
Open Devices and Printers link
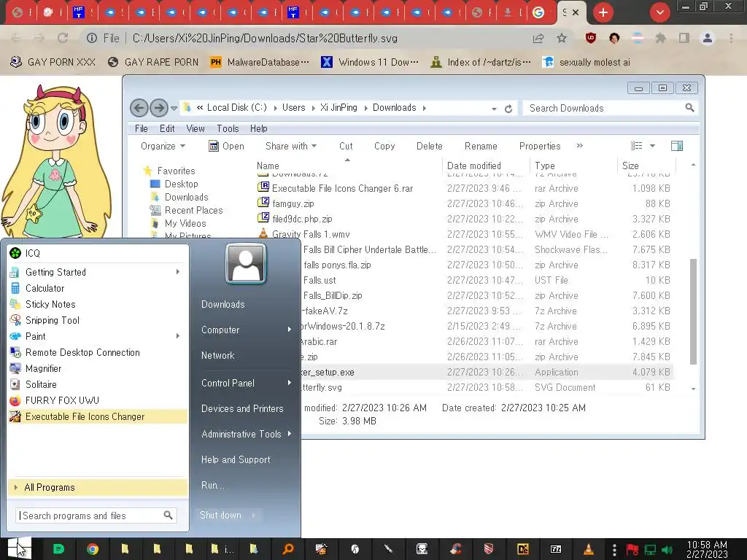[x=242, y=408]
